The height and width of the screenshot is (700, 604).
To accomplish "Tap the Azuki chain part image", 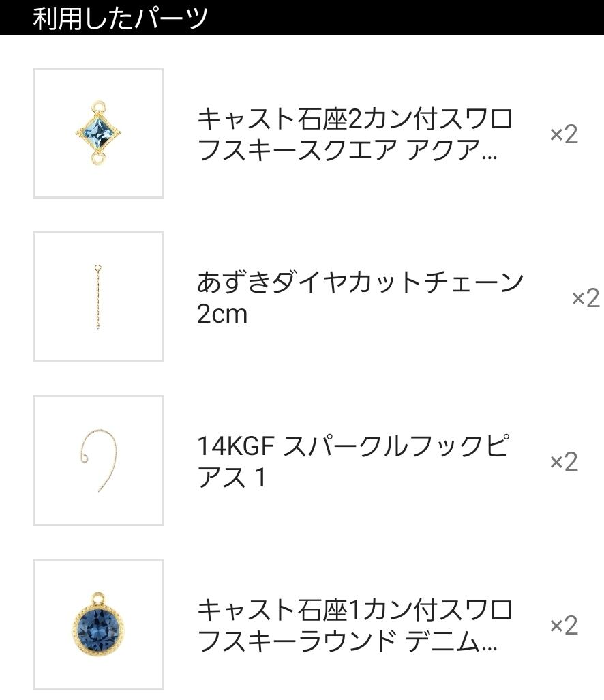I will click(x=97, y=297).
